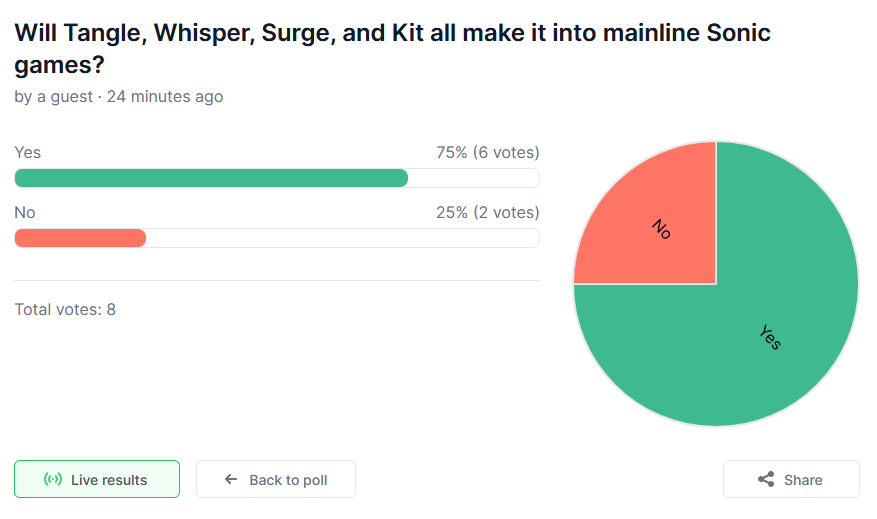
Task: Click the share network icon
Action: (766, 480)
